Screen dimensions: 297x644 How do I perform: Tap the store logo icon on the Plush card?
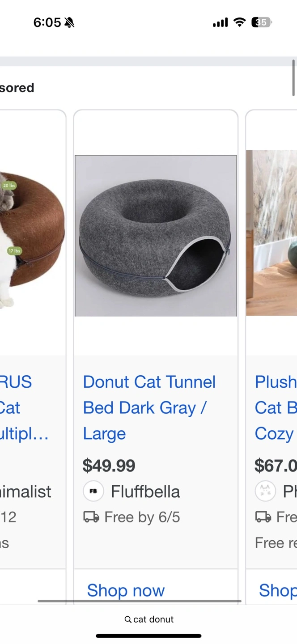pyautogui.click(x=265, y=491)
